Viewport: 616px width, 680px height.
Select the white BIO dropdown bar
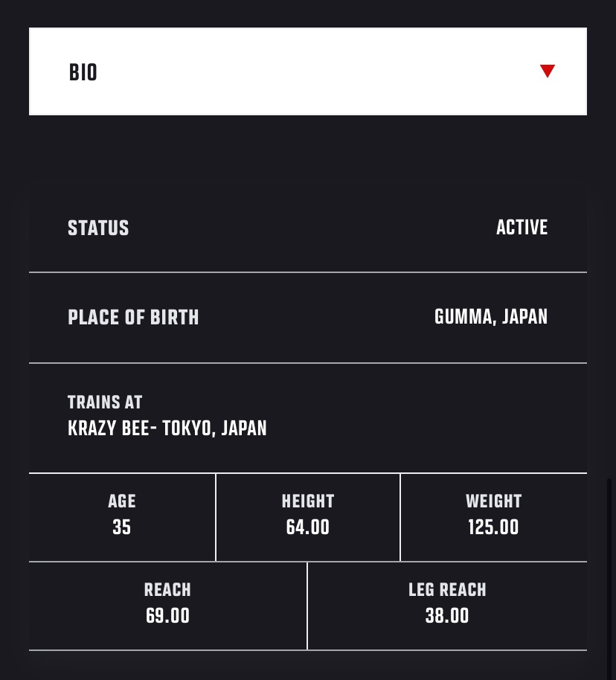[308, 71]
